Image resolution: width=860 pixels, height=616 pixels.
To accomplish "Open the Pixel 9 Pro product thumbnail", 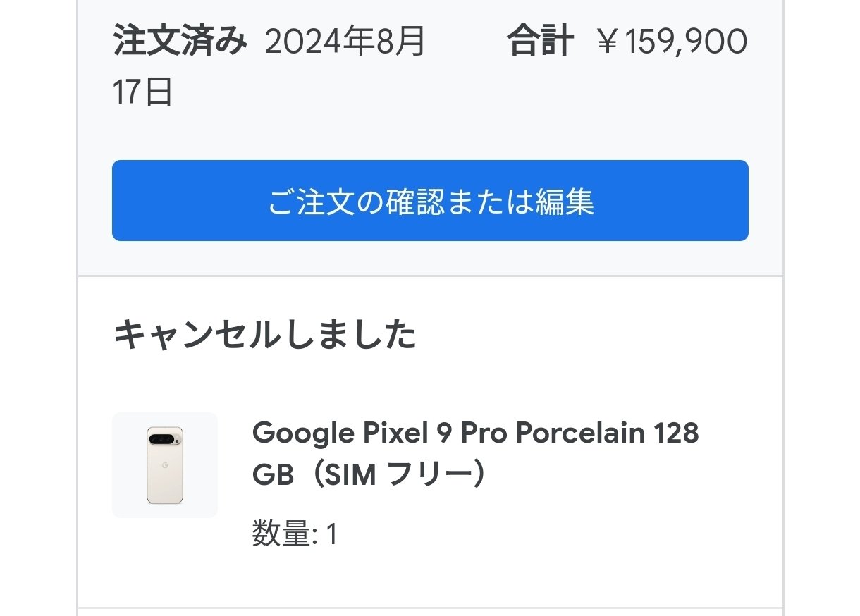I will click(x=165, y=465).
